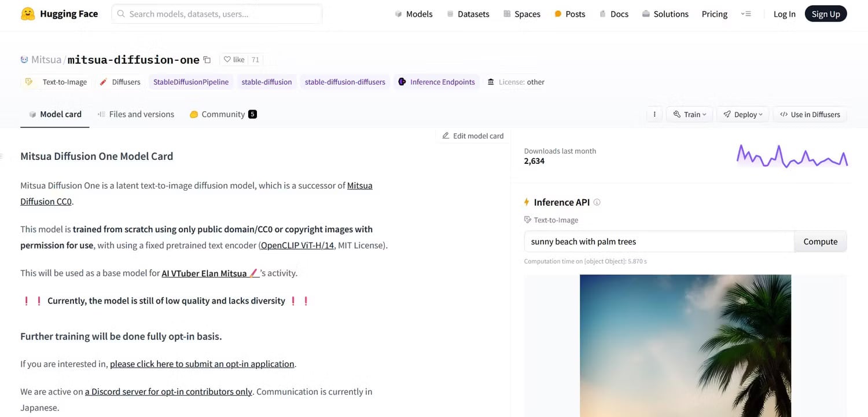Open the extra navigation menu beside Pricing
Viewport: 868px width, 417px height.
(746, 14)
